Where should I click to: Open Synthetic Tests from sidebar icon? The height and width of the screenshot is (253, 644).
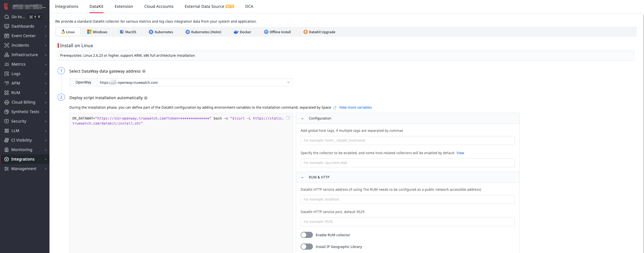pos(7,112)
